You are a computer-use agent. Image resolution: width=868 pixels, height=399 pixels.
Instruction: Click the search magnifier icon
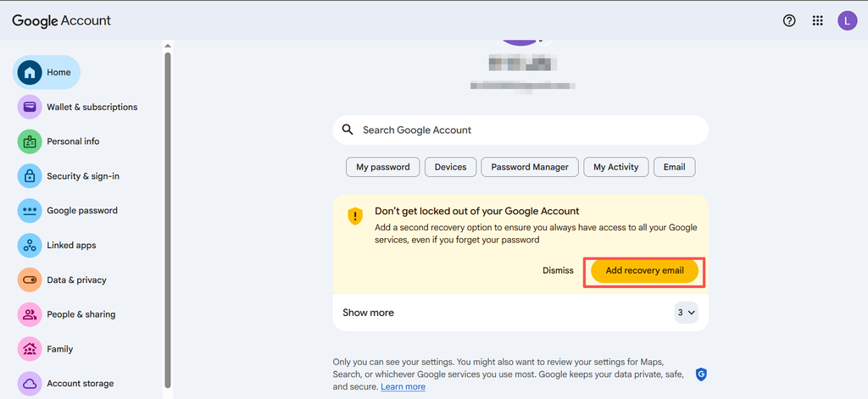click(347, 130)
